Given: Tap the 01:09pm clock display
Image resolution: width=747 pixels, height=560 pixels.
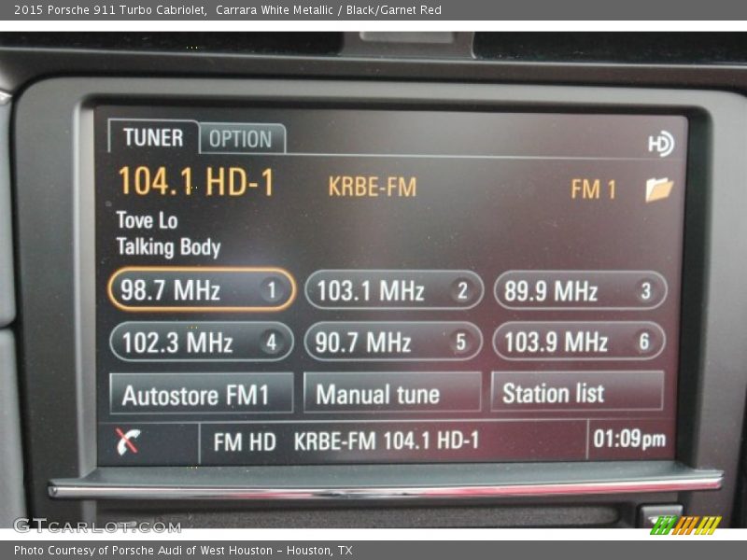Looking at the screenshot, I should [x=629, y=439].
